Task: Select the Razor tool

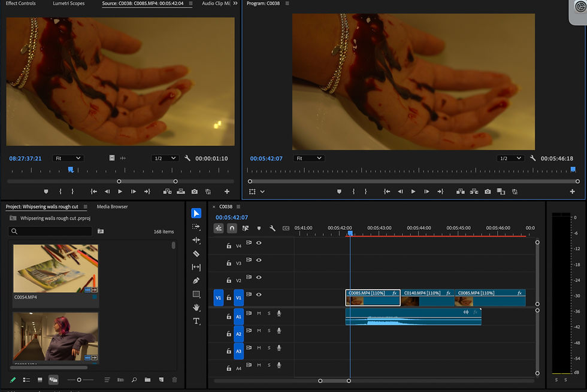Action: coord(196,254)
